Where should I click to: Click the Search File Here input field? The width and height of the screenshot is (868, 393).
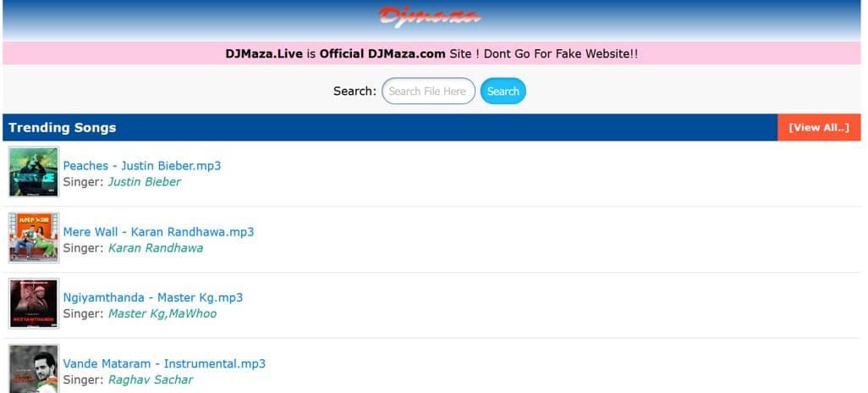(428, 91)
